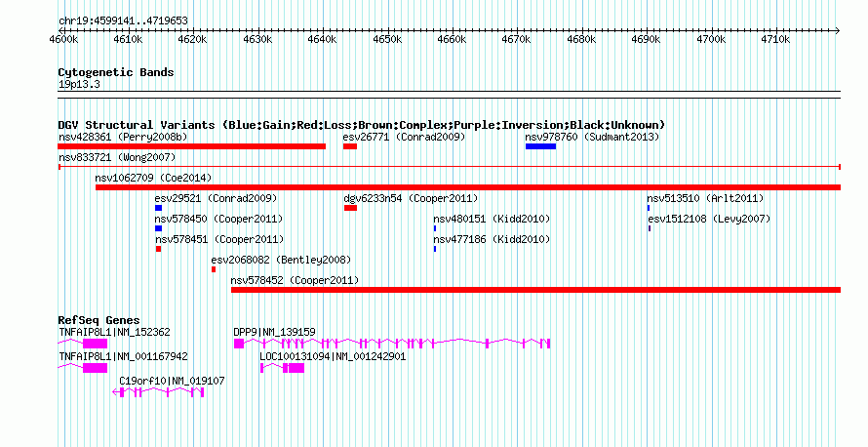Open the esv1512108 (Levy2007) variant label
This screenshot has width=868, height=447.
point(709,219)
